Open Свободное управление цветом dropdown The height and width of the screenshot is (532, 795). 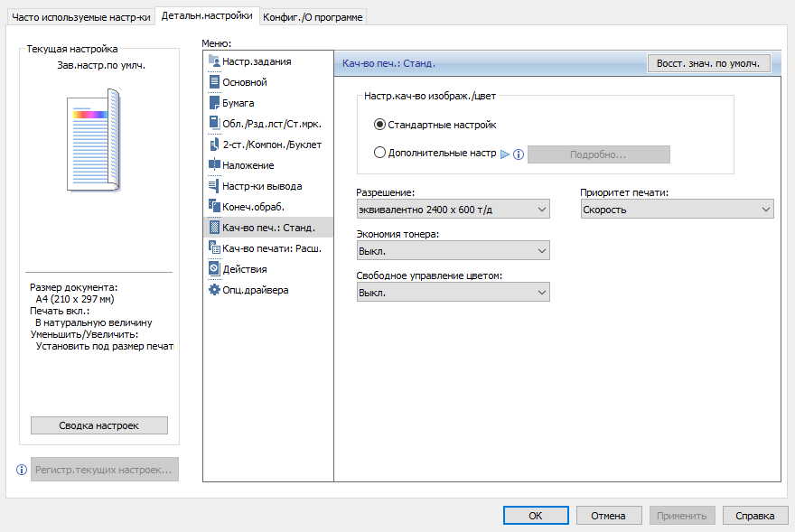pyautogui.click(x=453, y=293)
